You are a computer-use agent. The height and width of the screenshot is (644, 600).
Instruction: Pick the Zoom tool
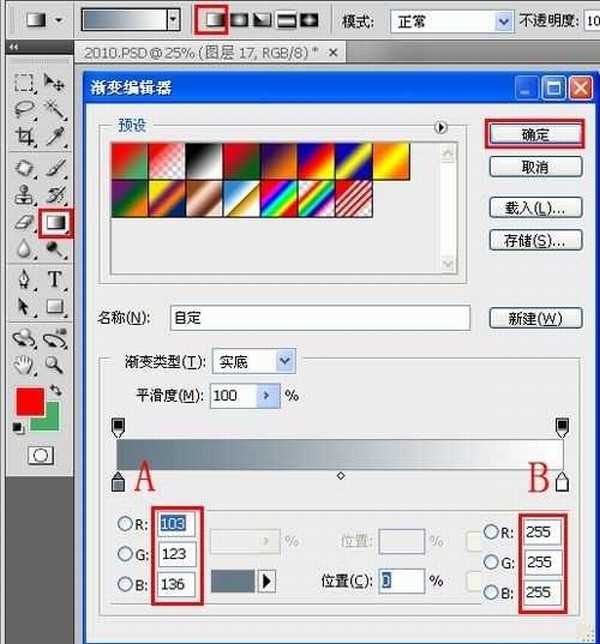tap(55, 365)
